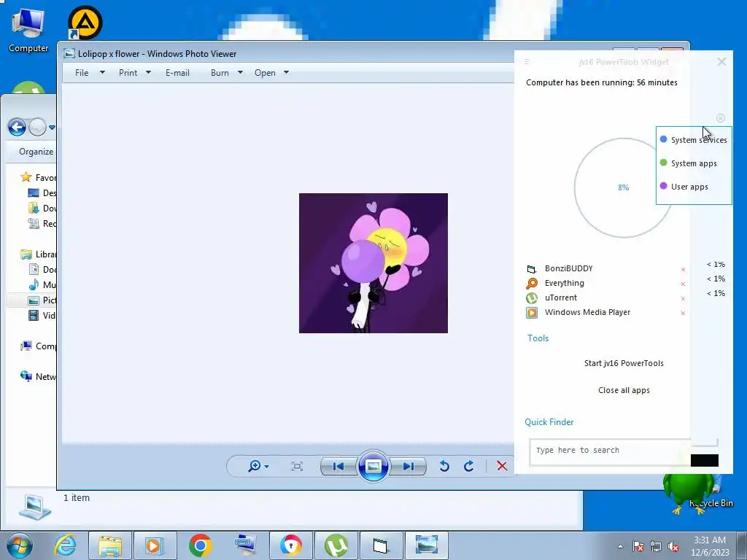This screenshot has height=560, width=747.
Task: Select Libraries in Explorer navigation pane
Action: [x=38, y=254]
